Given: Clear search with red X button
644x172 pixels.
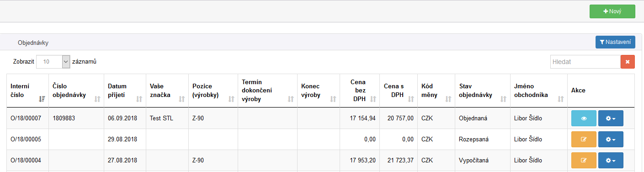Looking at the screenshot, I should pos(628,62).
